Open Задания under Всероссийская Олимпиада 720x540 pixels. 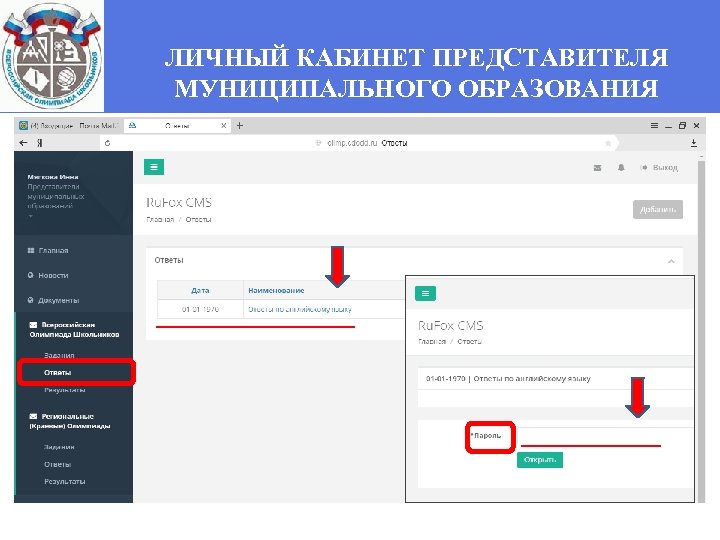(x=59, y=355)
